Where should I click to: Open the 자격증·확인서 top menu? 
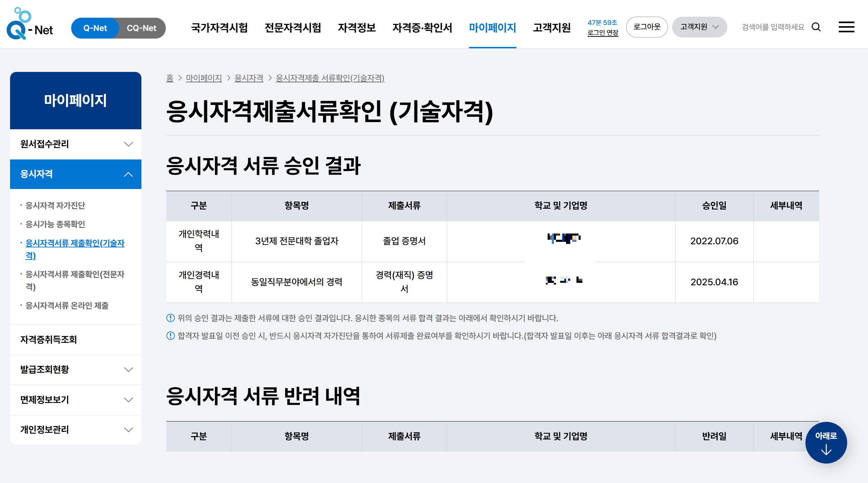(422, 27)
